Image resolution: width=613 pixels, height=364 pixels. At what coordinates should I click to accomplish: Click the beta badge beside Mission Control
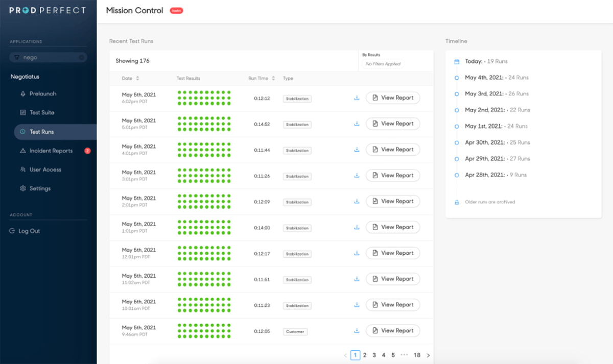tap(177, 11)
